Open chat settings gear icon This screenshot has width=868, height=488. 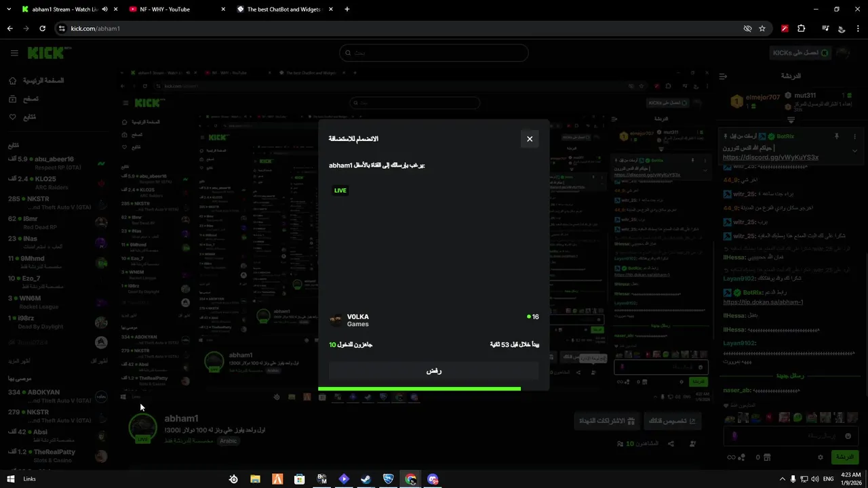tap(820, 457)
